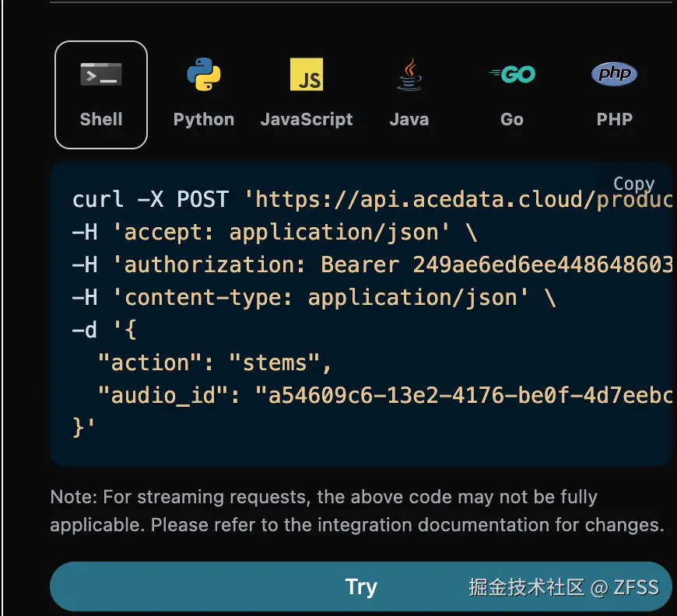Switch to the PHP tab label

[615, 119]
